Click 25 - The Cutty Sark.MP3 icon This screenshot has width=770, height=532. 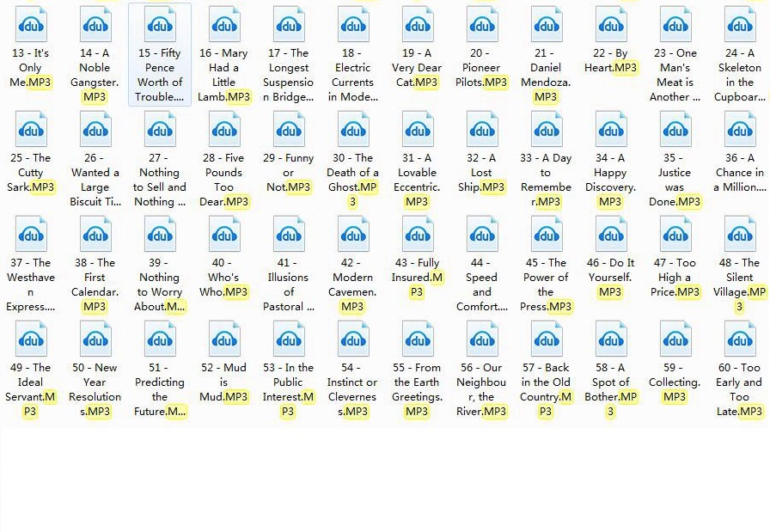coord(31,130)
